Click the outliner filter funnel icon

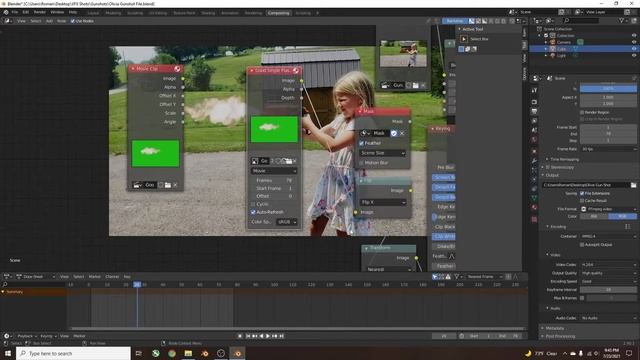[622, 20]
